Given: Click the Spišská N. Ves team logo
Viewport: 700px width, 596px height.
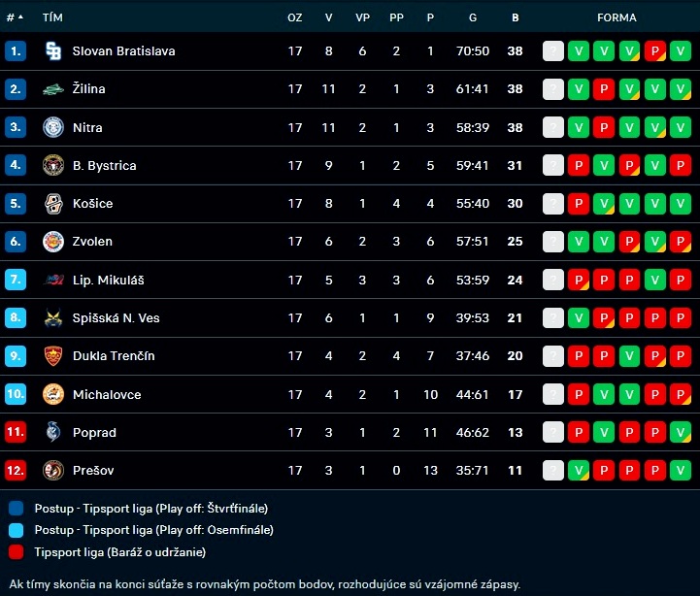Looking at the screenshot, I should (53, 317).
